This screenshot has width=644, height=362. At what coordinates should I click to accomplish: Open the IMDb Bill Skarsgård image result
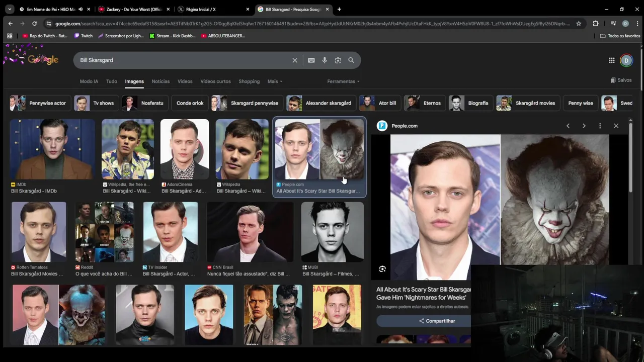coord(52,149)
